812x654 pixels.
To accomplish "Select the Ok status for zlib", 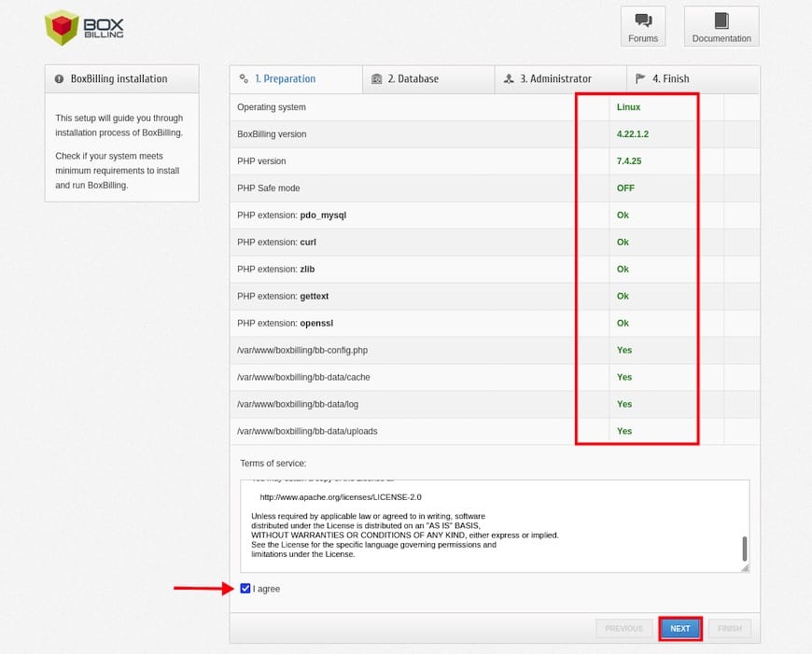I will click(623, 270).
